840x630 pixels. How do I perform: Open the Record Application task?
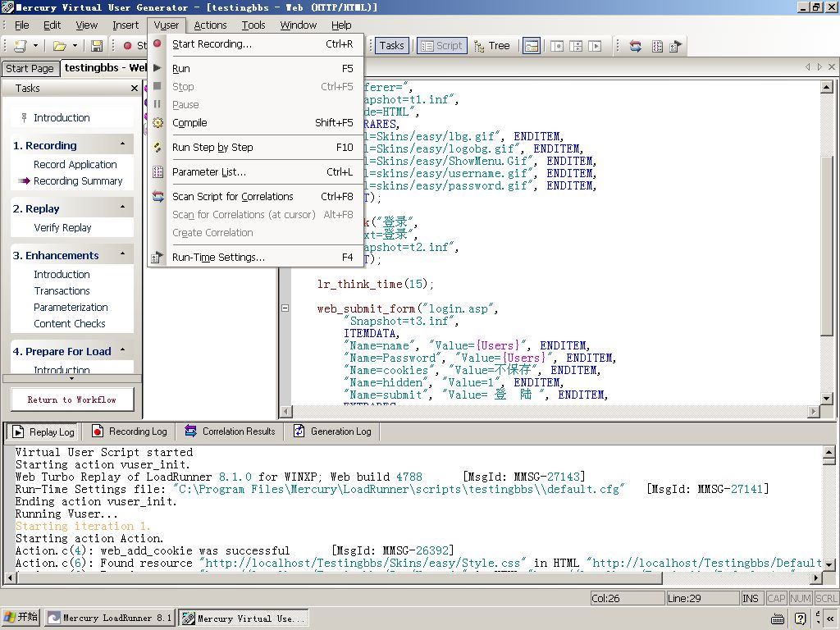pyautogui.click(x=75, y=164)
